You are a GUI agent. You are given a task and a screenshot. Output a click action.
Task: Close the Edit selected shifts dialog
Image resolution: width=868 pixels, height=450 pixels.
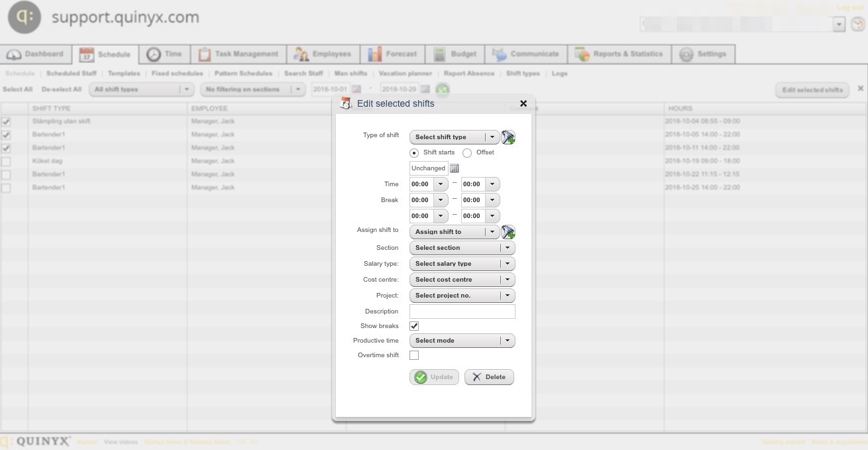[x=523, y=103]
